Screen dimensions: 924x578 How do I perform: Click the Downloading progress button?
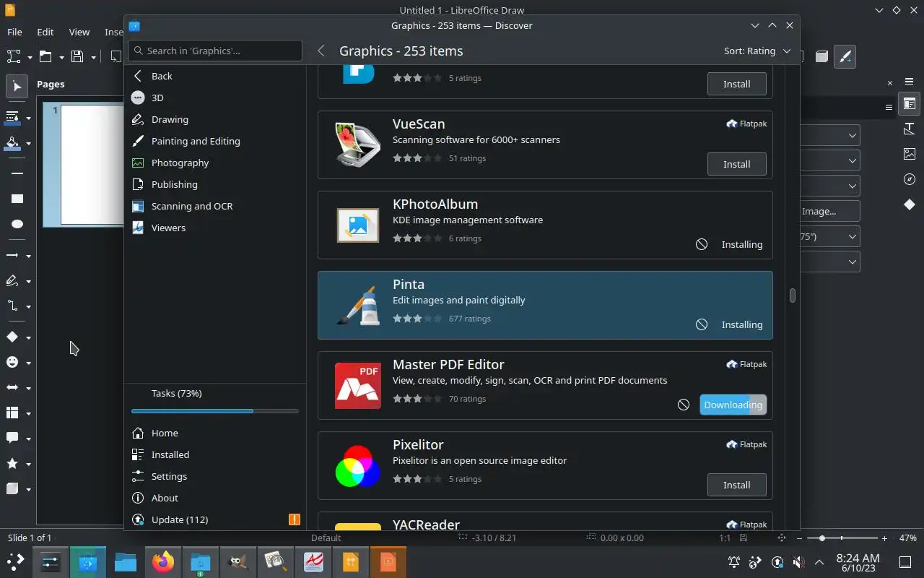733,405
